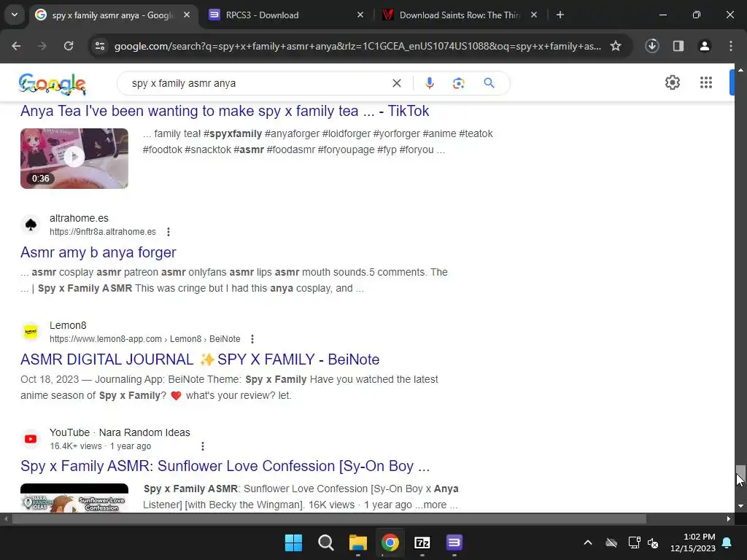This screenshot has width=747, height=560.
Task: Submit search with magnifier icon
Action: click(489, 83)
